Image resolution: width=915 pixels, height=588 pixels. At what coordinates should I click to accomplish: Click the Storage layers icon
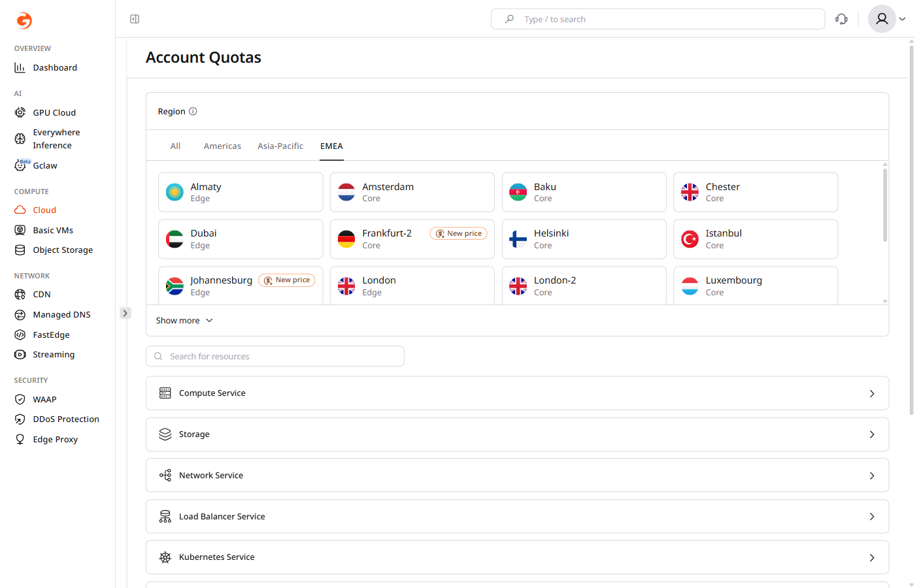point(165,434)
